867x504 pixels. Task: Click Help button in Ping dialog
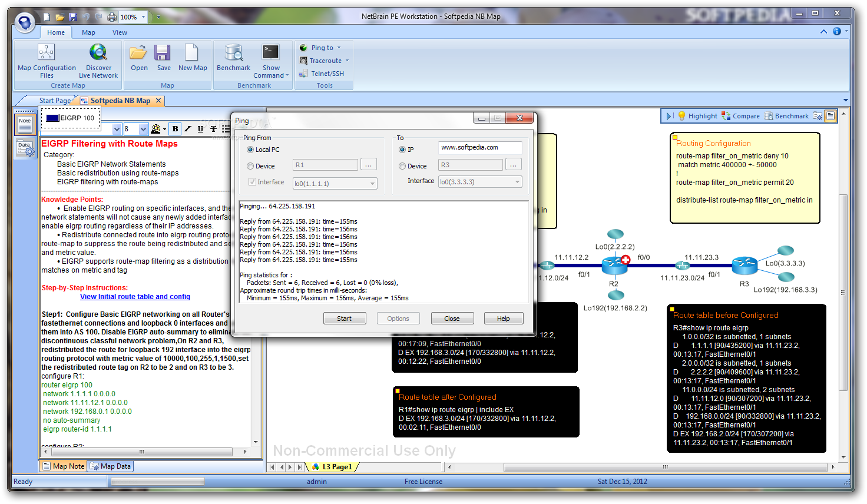[x=503, y=319]
